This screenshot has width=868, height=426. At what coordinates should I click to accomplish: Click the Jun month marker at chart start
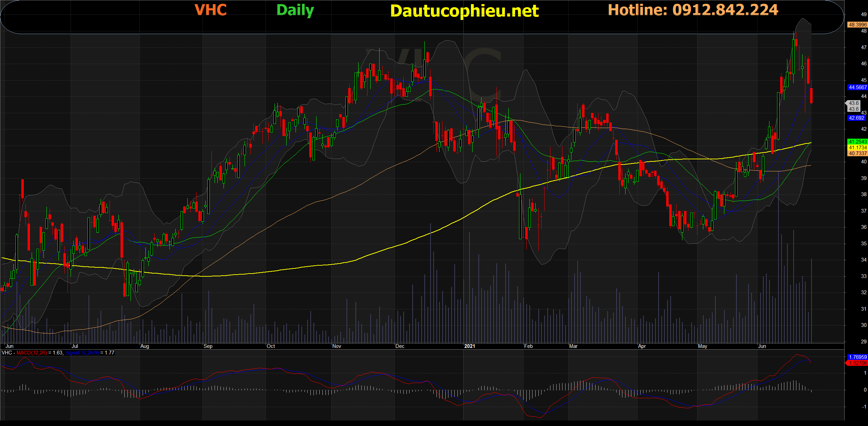9,346
